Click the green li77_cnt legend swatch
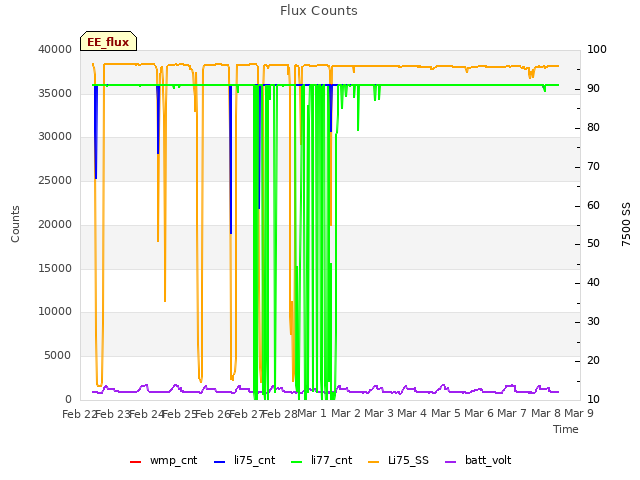Screen dimensions: 640x480 point(296,462)
